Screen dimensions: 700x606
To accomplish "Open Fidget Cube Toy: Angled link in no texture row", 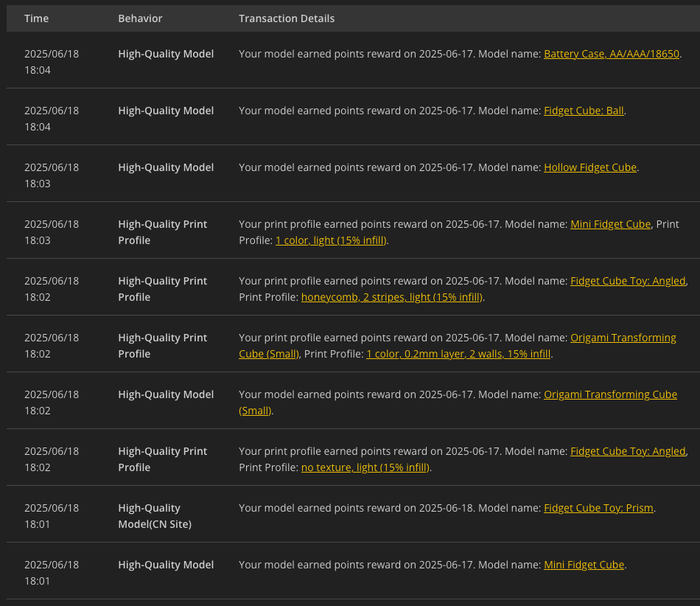I will coord(628,451).
